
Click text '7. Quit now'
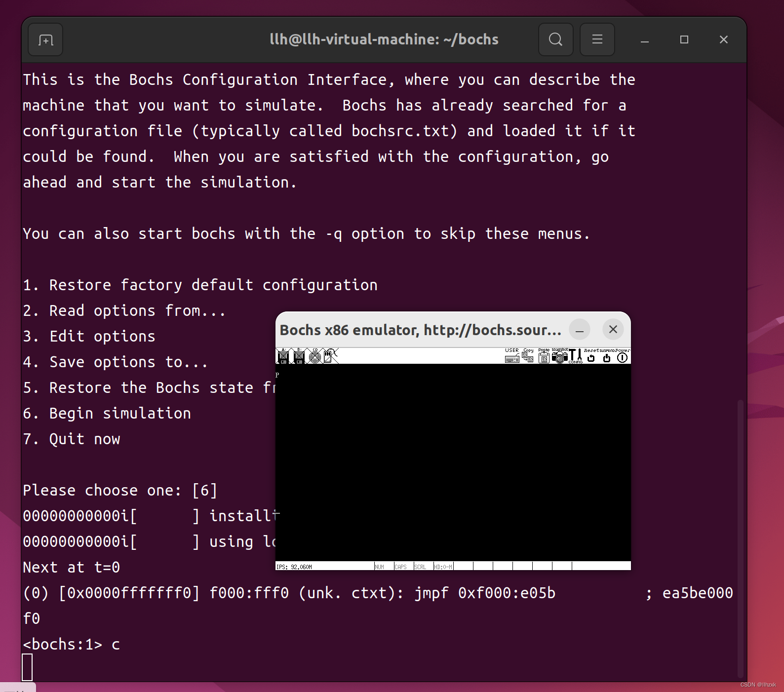72,439
